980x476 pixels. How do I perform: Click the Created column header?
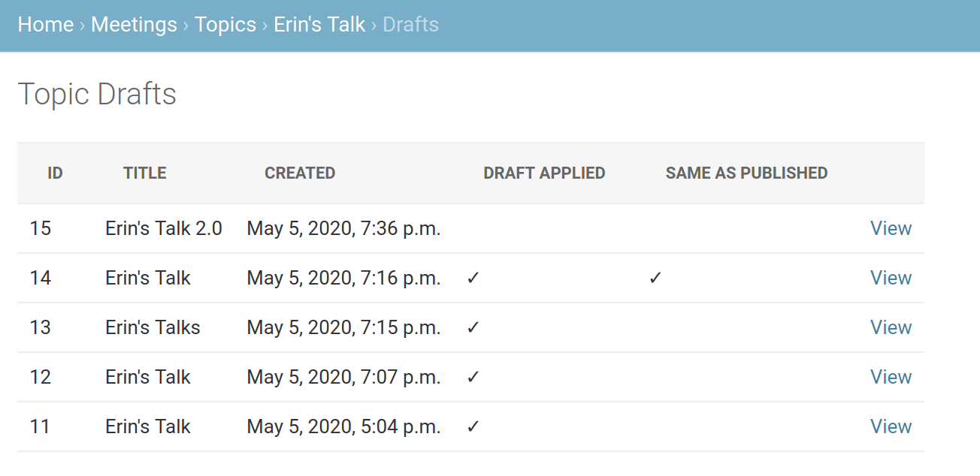pyautogui.click(x=300, y=173)
